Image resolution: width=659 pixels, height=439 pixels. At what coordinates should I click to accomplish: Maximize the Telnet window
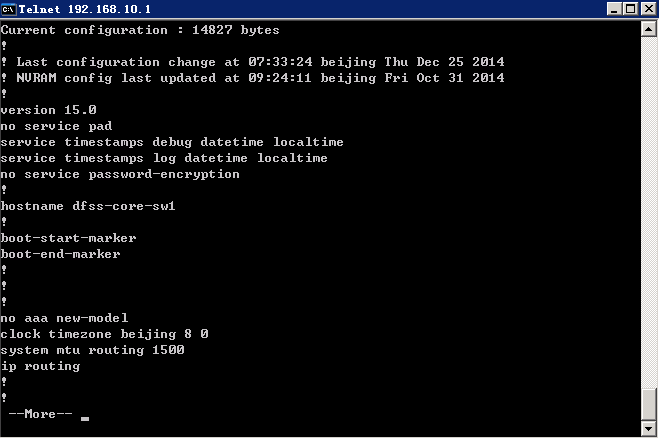[630, 9]
